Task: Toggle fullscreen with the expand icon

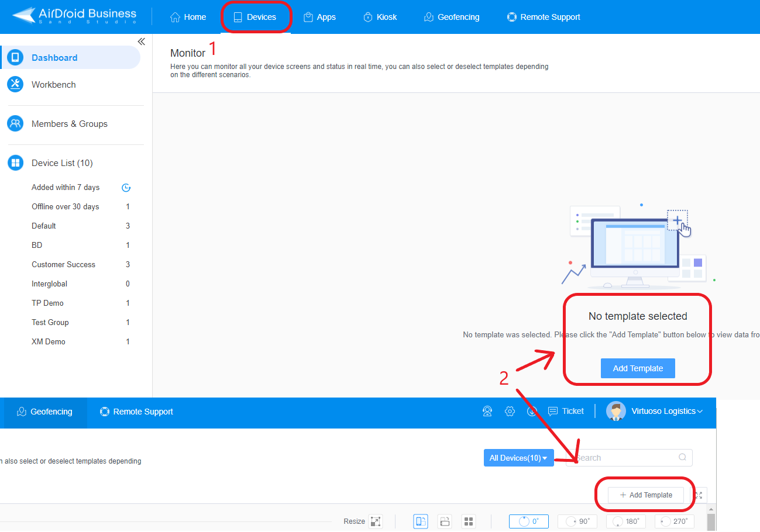Action: tap(699, 495)
